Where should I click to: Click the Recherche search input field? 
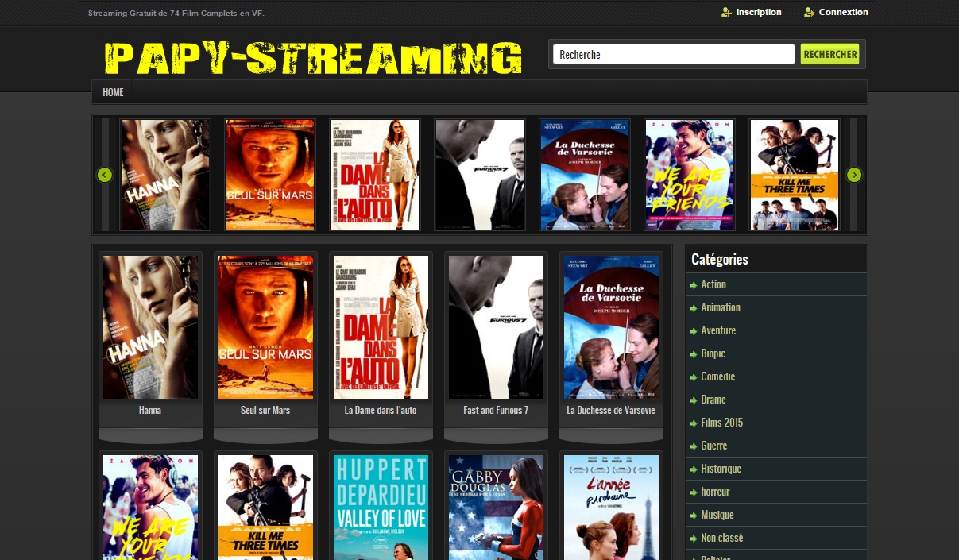pos(674,54)
